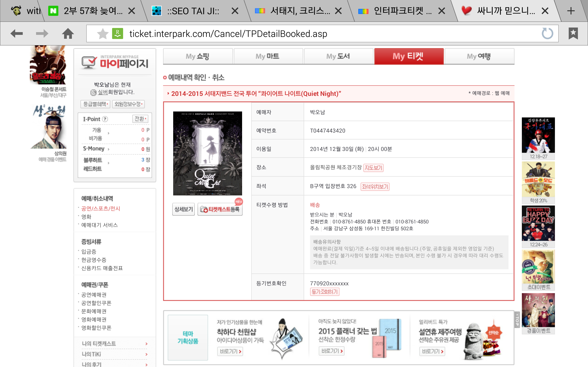The image size is (588, 367).
Task: Open the bookmarks icon at top right
Action: coord(573,33)
